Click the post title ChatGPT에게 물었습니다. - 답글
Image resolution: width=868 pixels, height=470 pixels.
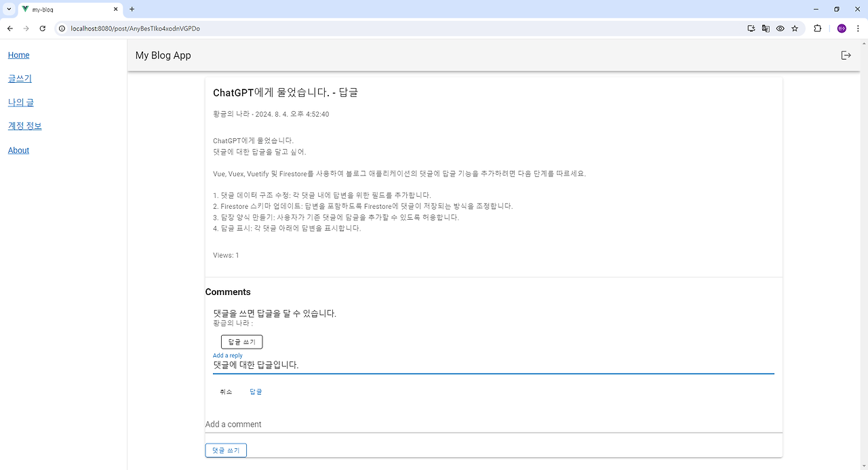[x=285, y=92]
